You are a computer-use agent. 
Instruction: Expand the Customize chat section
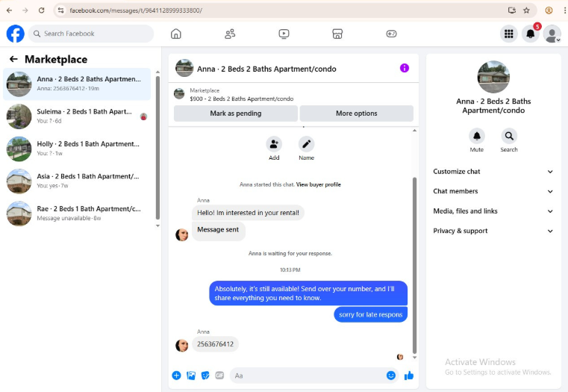493,172
